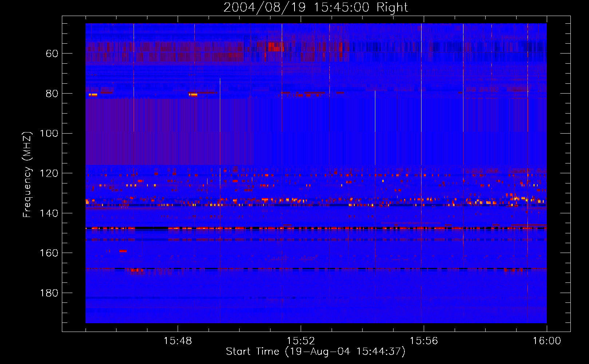589x364 pixels.
Task: Click the 120 frequency tick label
Action: click(x=49, y=173)
